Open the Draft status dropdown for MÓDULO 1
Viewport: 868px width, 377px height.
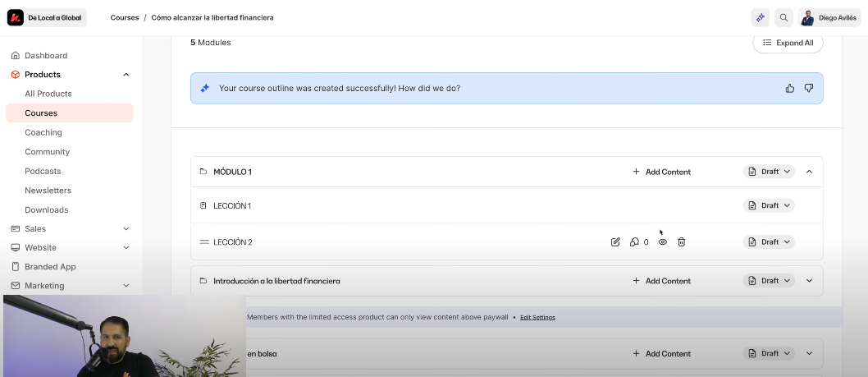click(769, 172)
